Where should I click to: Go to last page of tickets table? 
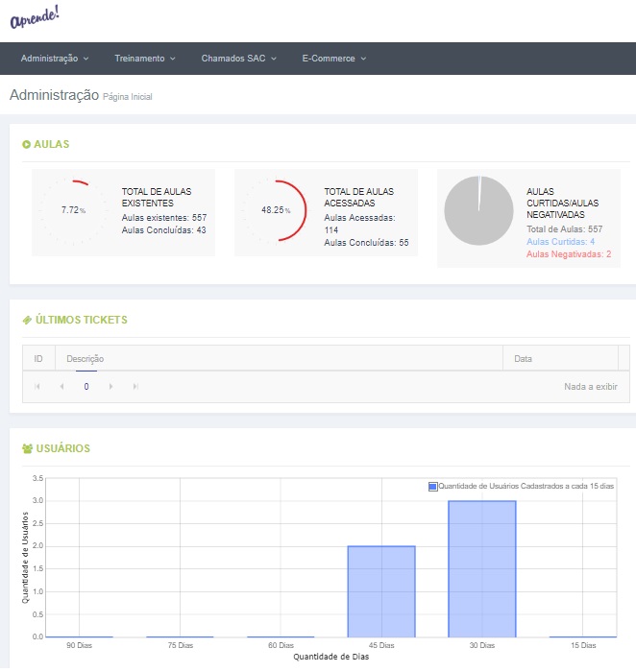(135, 387)
